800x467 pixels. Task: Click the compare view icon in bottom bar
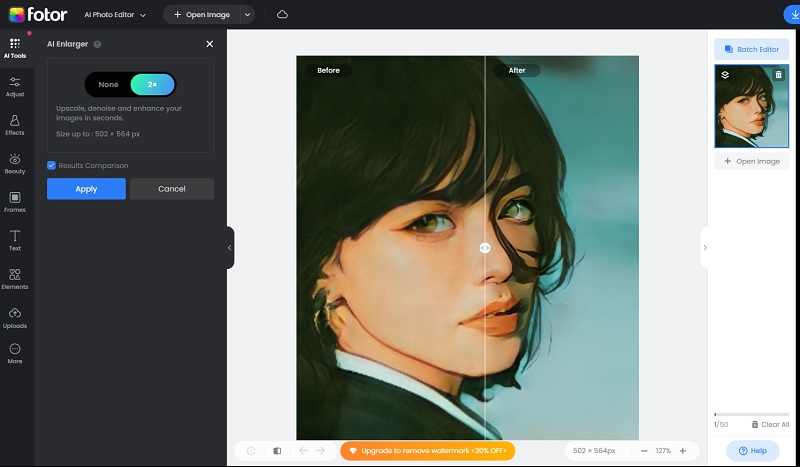[277, 451]
